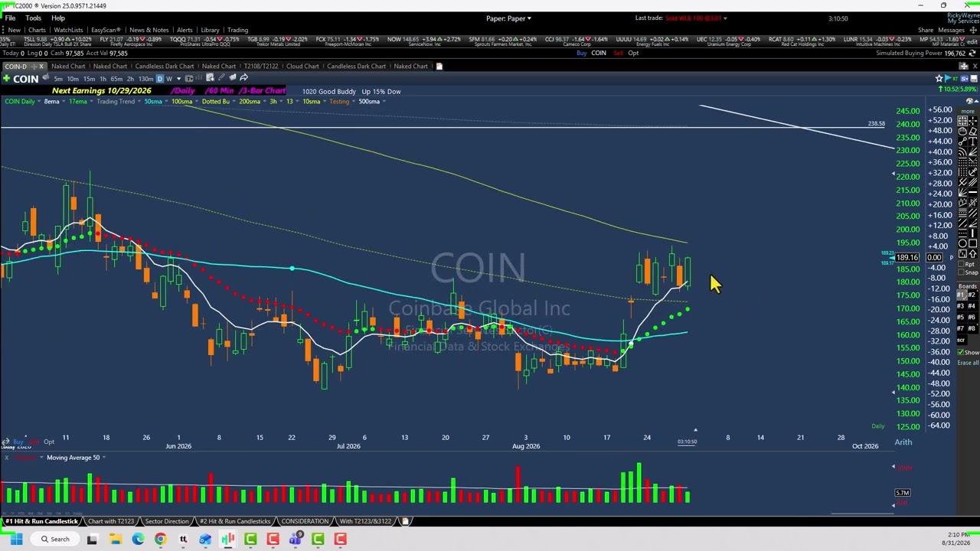980x551 pixels.
Task: Click the 189.16 current price box on the scale
Action: pos(907,258)
